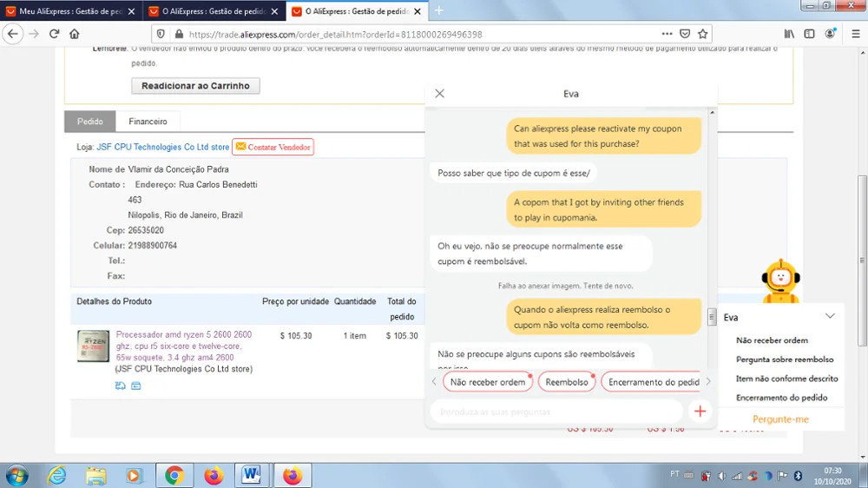868x488 pixels.
Task: Click the clock showing 07:30
Action: [832, 471]
